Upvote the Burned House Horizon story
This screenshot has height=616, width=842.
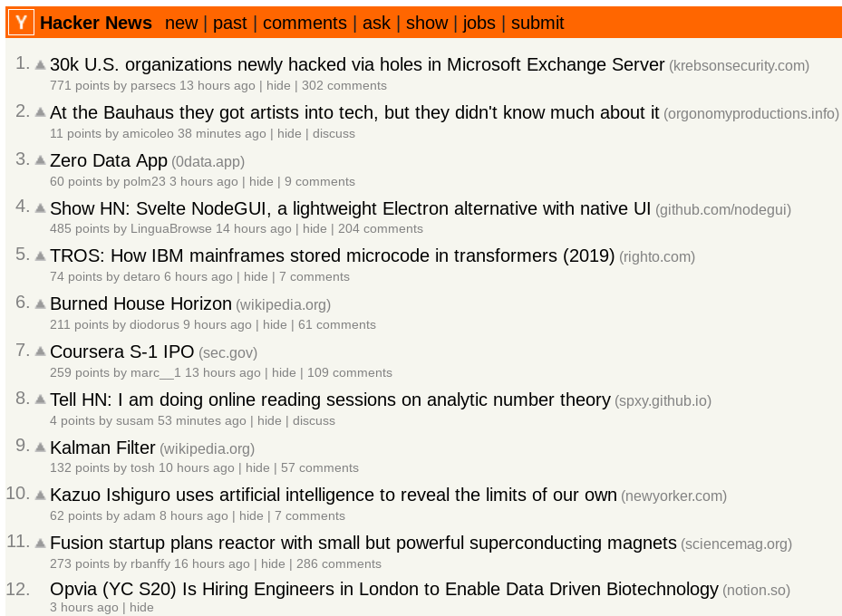[40, 303]
